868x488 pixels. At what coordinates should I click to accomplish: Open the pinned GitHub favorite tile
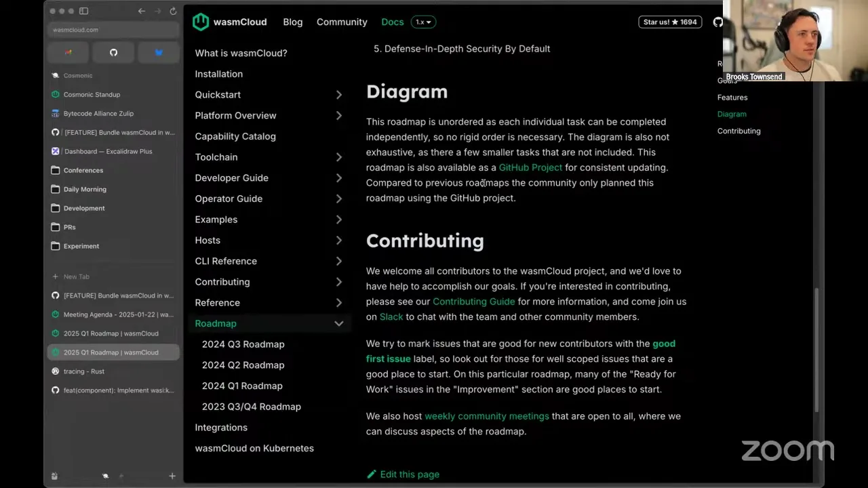coord(113,52)
